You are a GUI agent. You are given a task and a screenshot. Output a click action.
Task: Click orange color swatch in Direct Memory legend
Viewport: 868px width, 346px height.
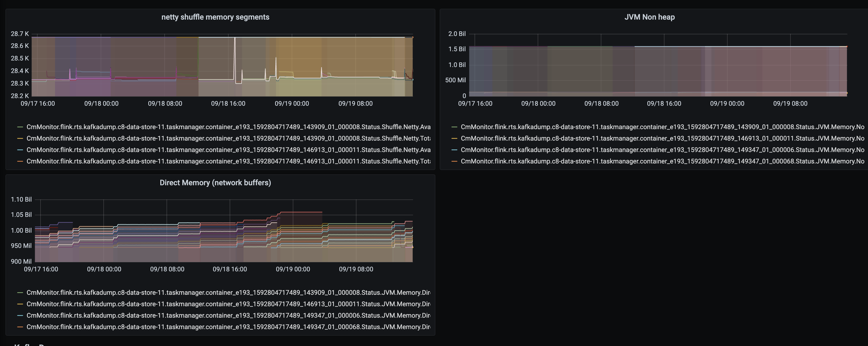[20, 327]
